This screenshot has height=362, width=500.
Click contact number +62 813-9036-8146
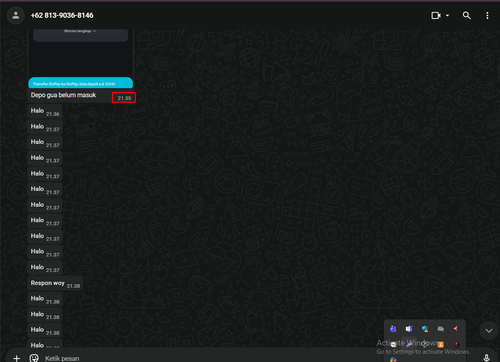[x=62, y=15]
